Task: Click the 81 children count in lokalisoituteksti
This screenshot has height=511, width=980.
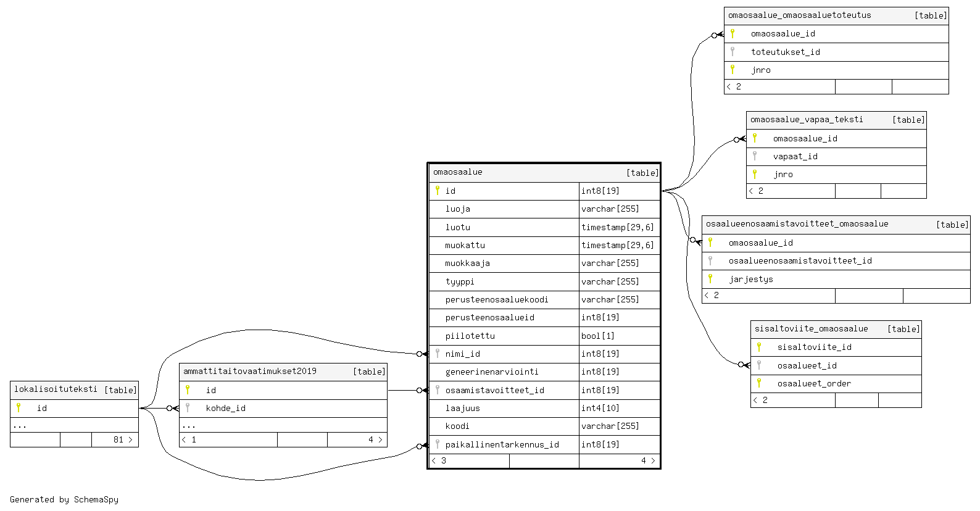Action: coord(118,439)
